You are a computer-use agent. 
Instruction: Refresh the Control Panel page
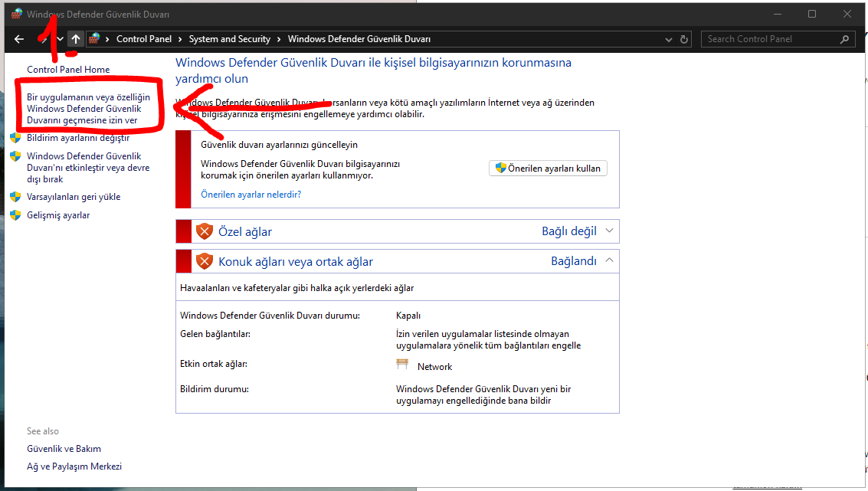click(x=683, y=39)
